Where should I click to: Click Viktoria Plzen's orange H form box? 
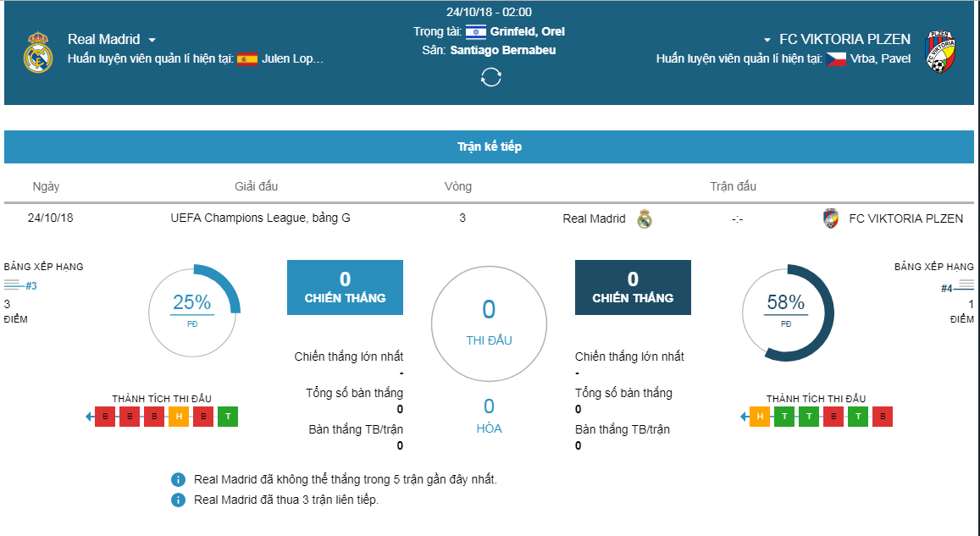point(760,417)
